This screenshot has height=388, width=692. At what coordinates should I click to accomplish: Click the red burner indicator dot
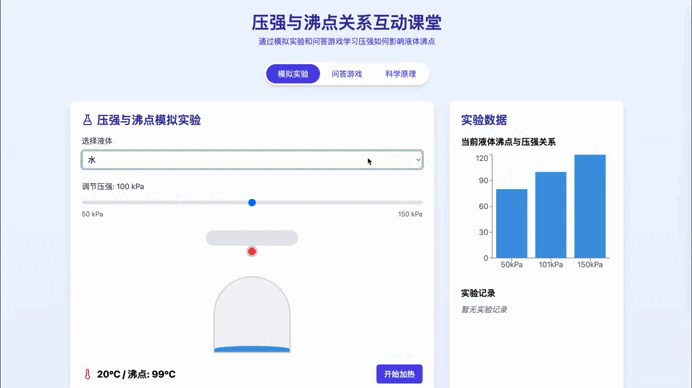[x=252, y=251]
